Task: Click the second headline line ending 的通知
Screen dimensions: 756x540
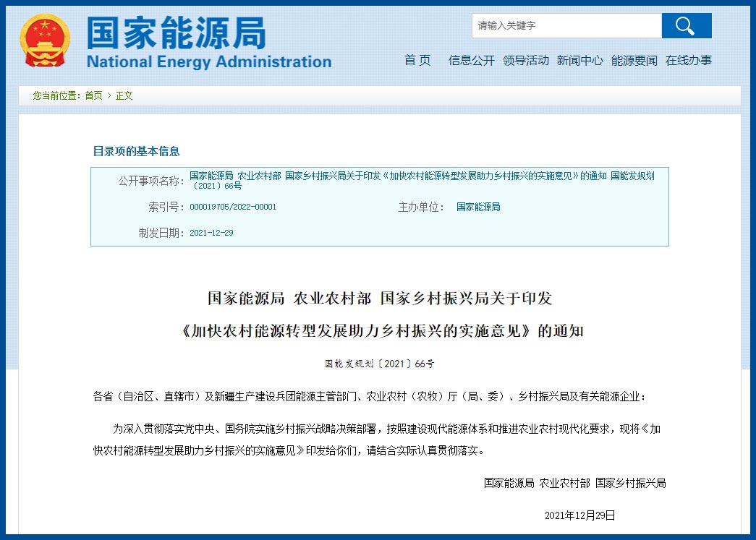Action: pos(382,331)
